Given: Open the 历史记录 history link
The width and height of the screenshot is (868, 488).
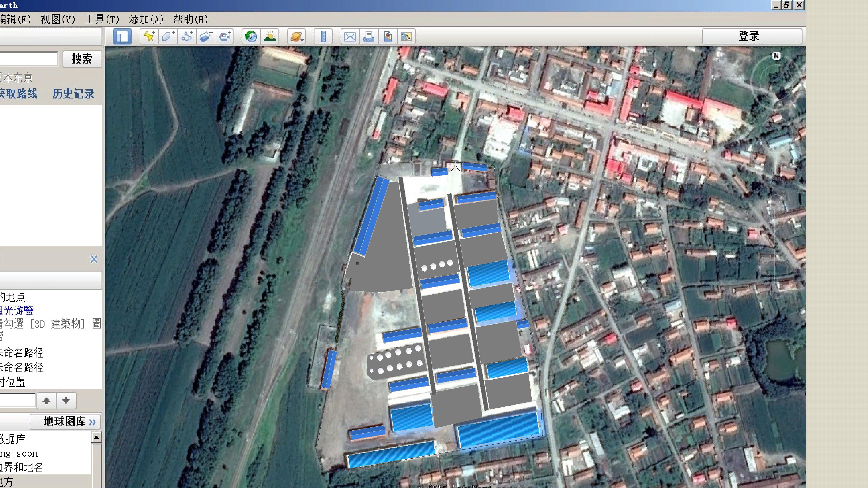Looking at the screenshot, I should (73, 94).
